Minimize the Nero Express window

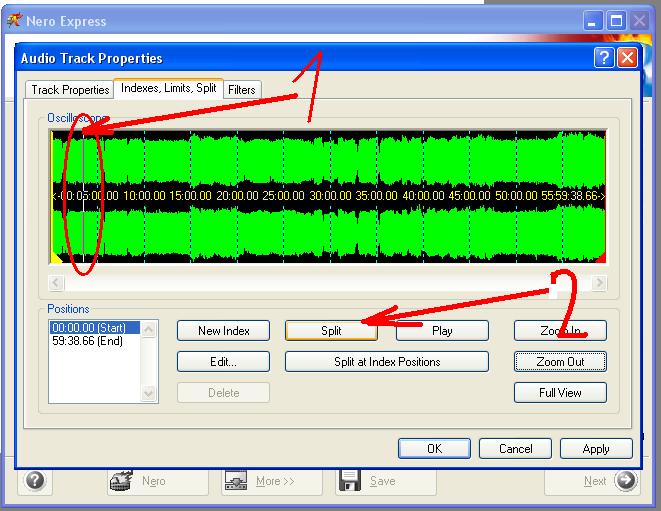click(593, 21)
